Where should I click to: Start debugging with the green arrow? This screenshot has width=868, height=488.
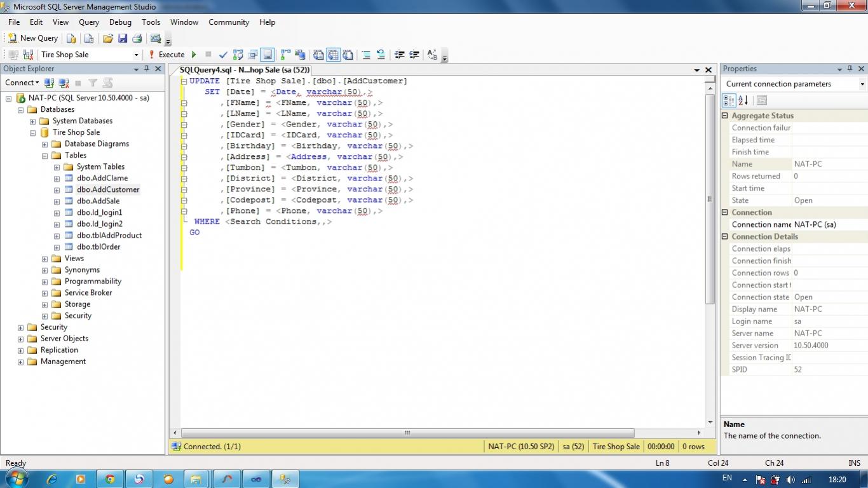(194, 55)
